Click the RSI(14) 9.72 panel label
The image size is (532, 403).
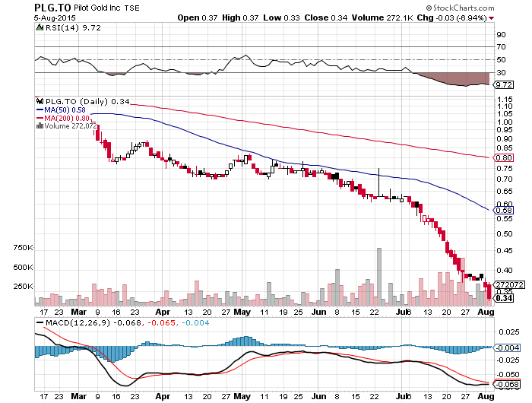tap(73, 27)
